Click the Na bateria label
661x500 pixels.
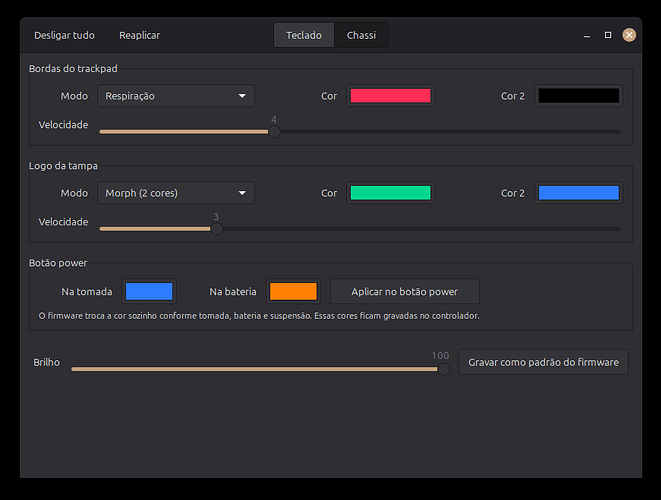click(x=233, y=292)
